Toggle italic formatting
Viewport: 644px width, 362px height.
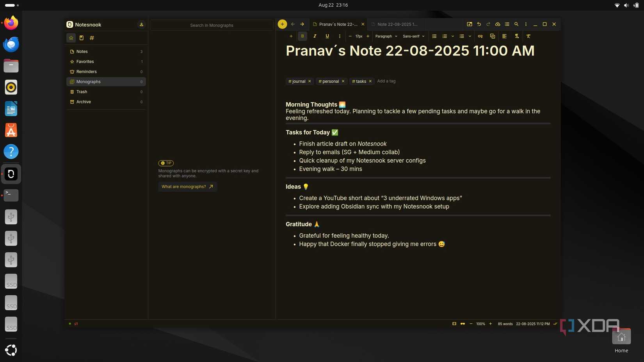pos(315,36)
